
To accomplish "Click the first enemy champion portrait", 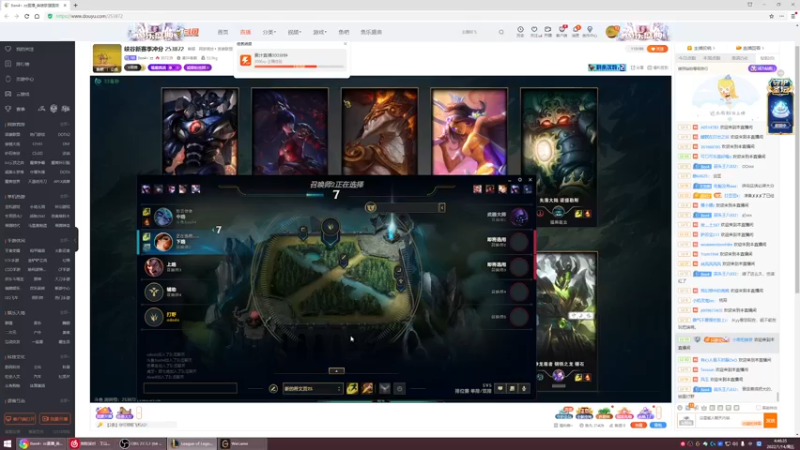I will pyautogui.click(x=519, y=217).
